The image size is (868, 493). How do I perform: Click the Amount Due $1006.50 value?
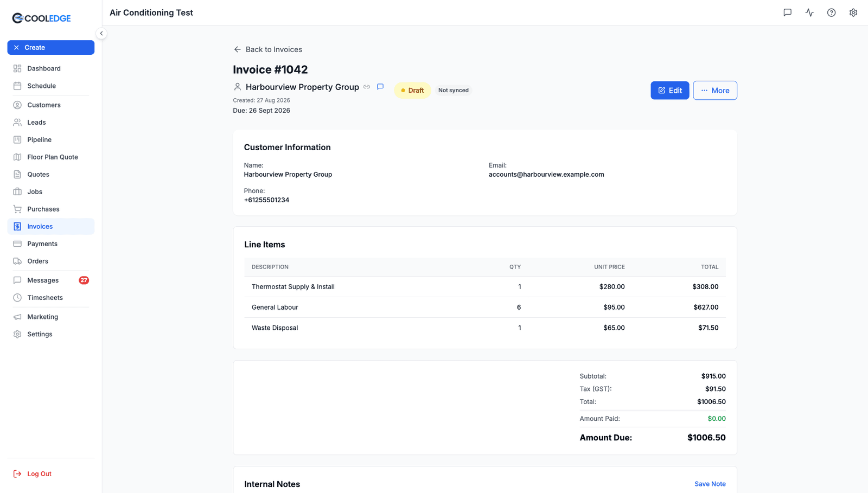pos(706,438)
